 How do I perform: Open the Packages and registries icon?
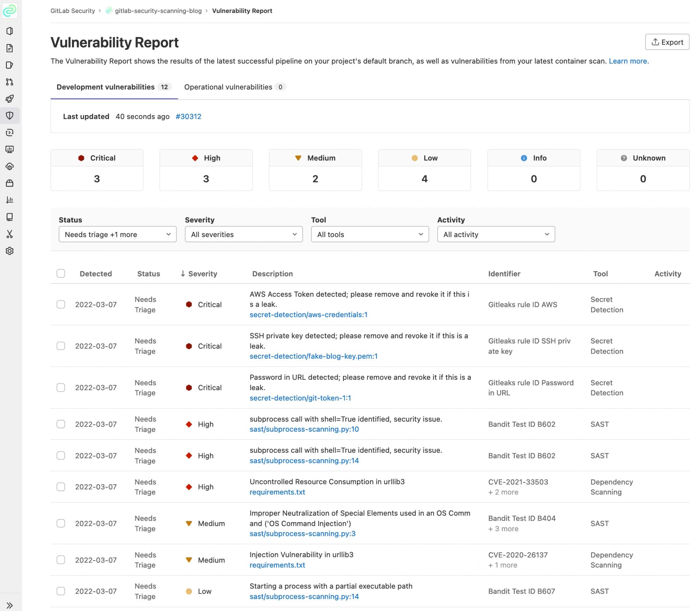point(10,184)
